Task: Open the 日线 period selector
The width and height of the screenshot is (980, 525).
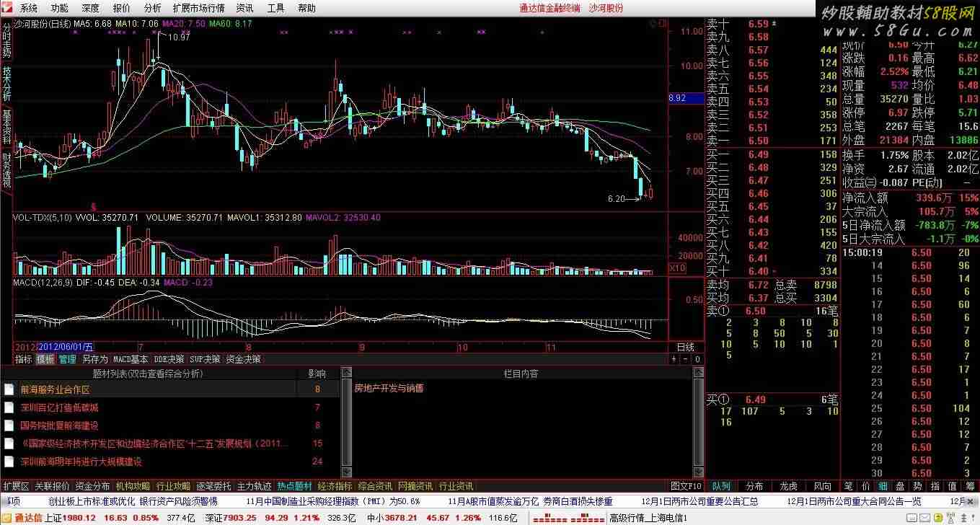Action: (686, 347)
